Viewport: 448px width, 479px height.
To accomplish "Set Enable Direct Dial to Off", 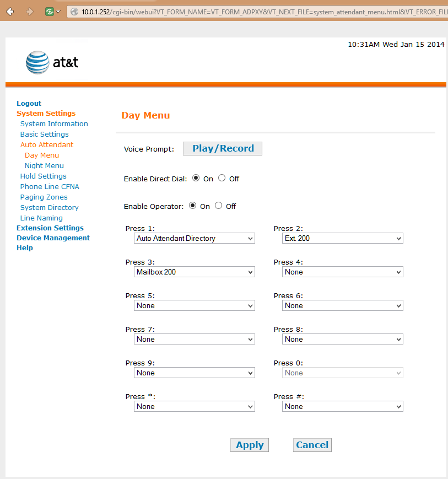I will click(x=222, y=178).
